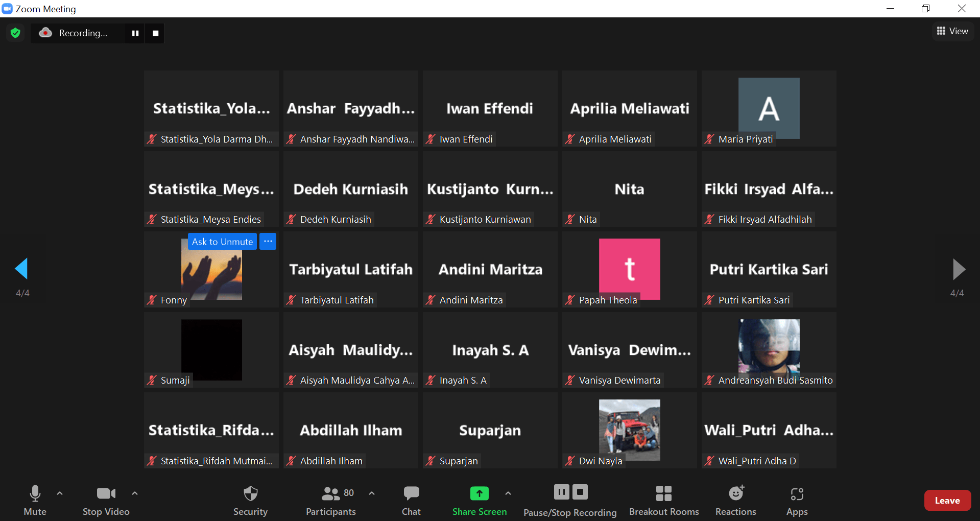Open Breakout Rooms
The image size is (980, 521).
point(664,500)
